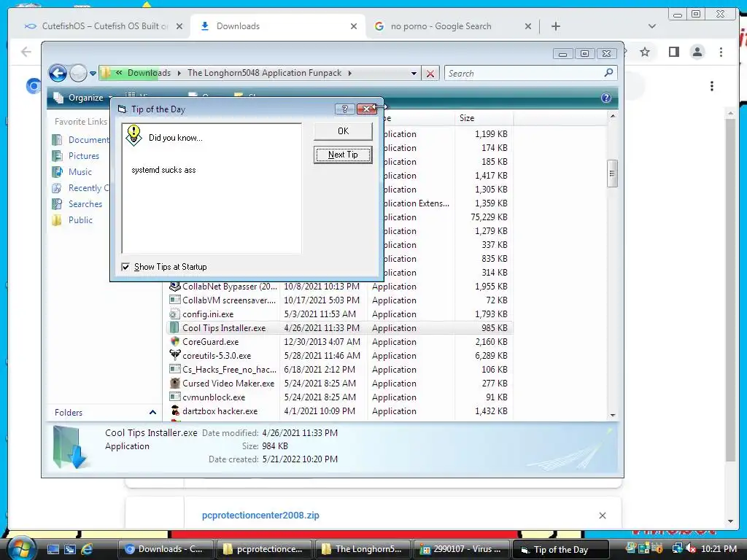Click The Longhorn5048 Application Funpack breadcrumb
The height and width of the screenshot is (560, 747).
point(264,73)
